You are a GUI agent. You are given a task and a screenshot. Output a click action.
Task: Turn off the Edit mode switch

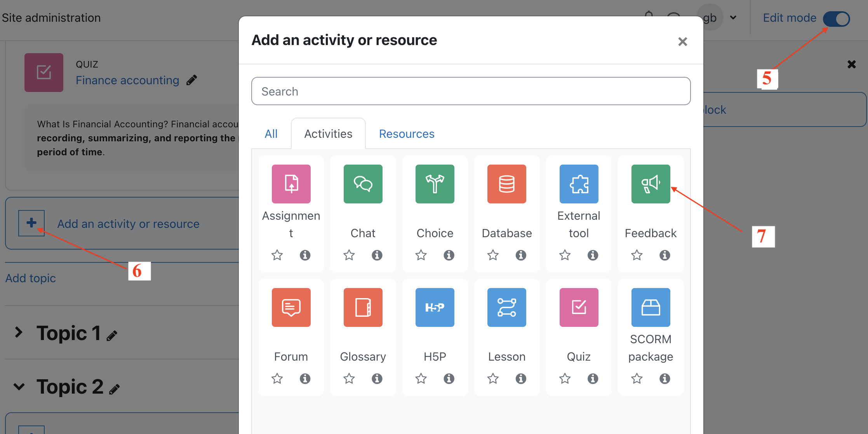[x=837, y=19]
